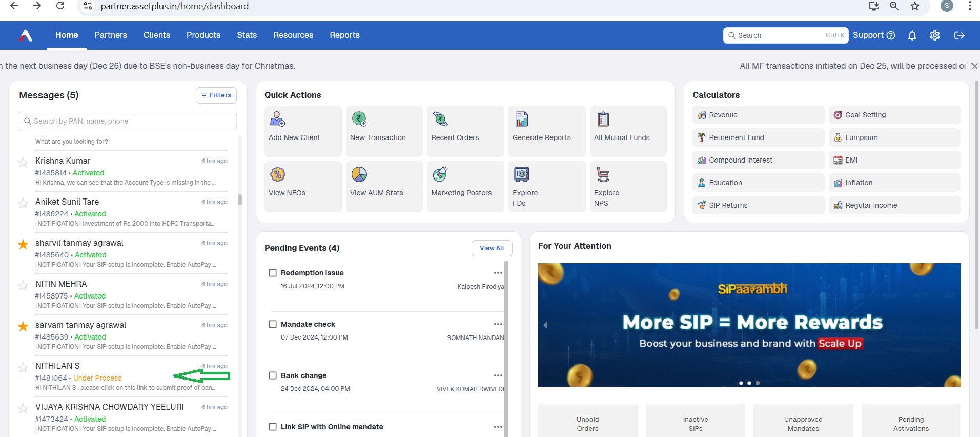Open the Generate Reports quick action
The height and width of the screenshot is (437, 980).
[x=547, y=131]
